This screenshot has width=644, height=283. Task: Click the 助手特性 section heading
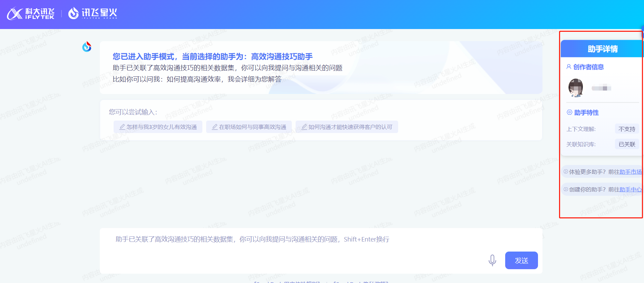pos(586,112)
